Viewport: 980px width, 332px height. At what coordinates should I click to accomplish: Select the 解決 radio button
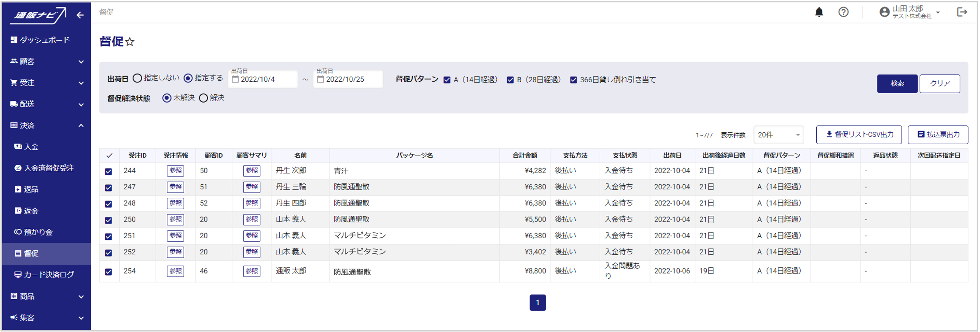pyautogui.click(x=203, y=98)
